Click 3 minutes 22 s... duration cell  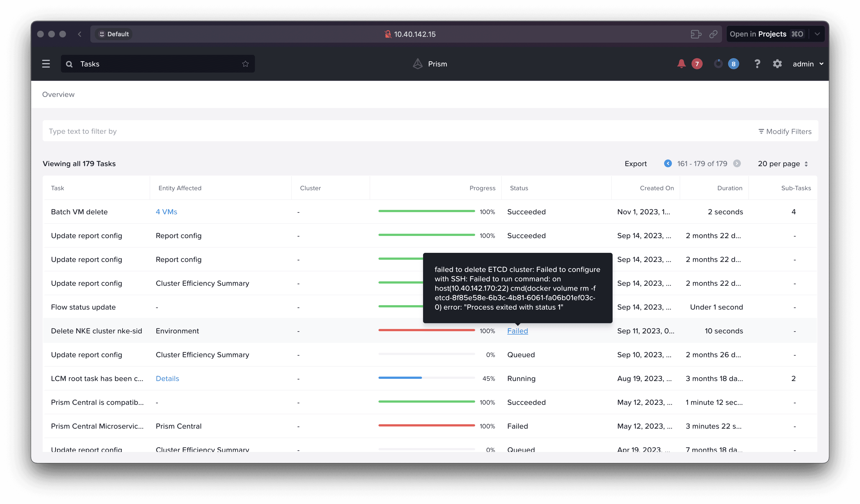714,426
